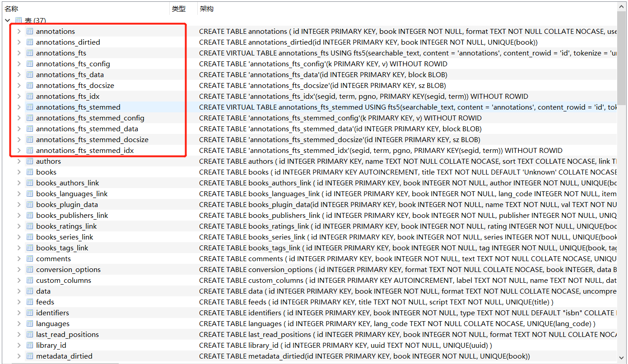Select the last_read_positions table

pos(67,334)
